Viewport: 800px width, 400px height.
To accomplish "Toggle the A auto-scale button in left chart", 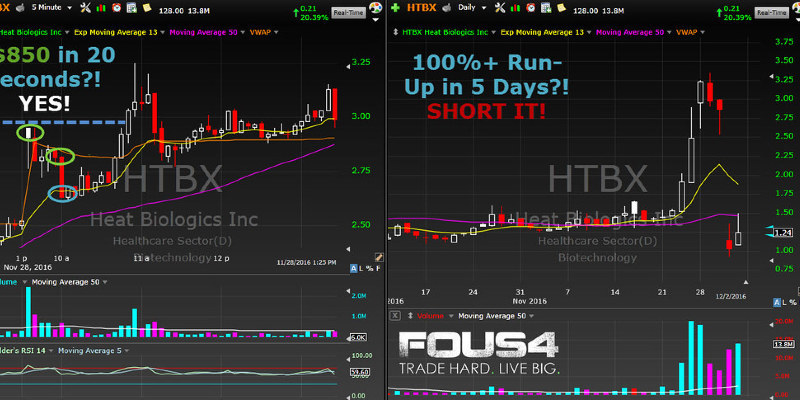I will pyautogui.click(x=354, y=268).
